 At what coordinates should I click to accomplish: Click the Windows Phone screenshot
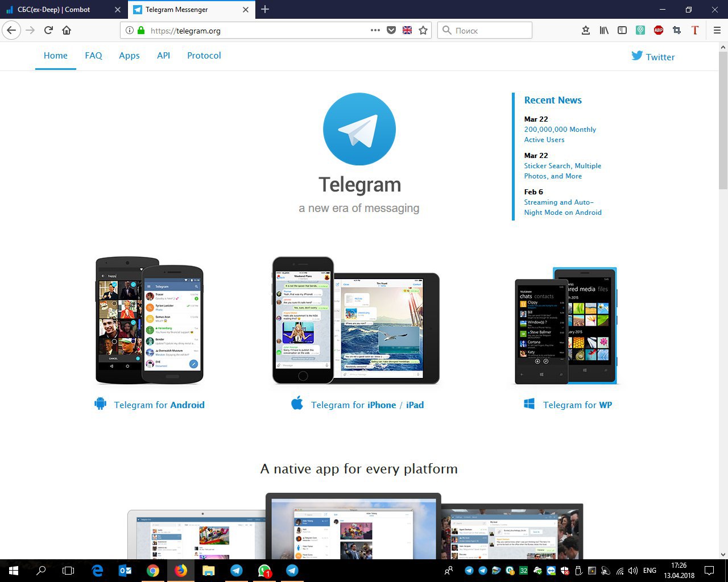(x=566, y=326)
